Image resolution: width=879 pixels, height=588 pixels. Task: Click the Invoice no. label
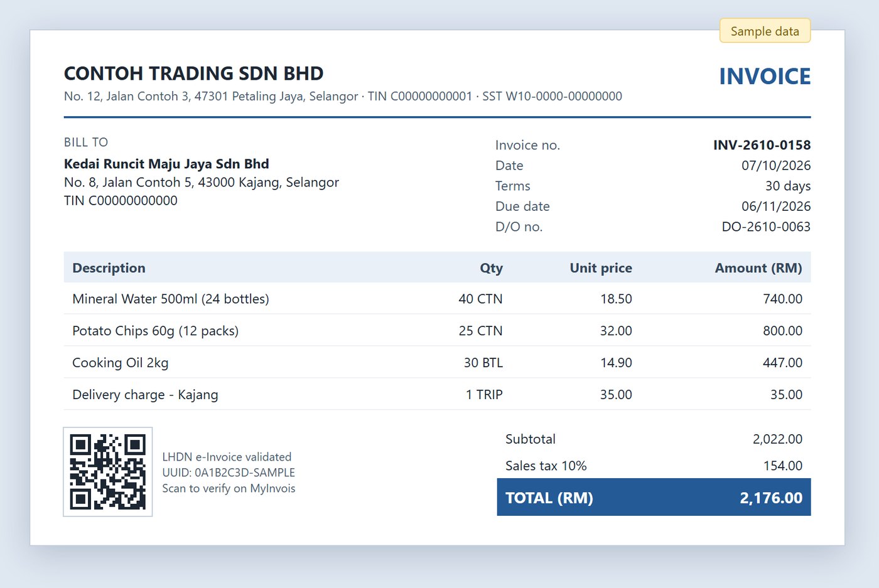coord(527,145)
